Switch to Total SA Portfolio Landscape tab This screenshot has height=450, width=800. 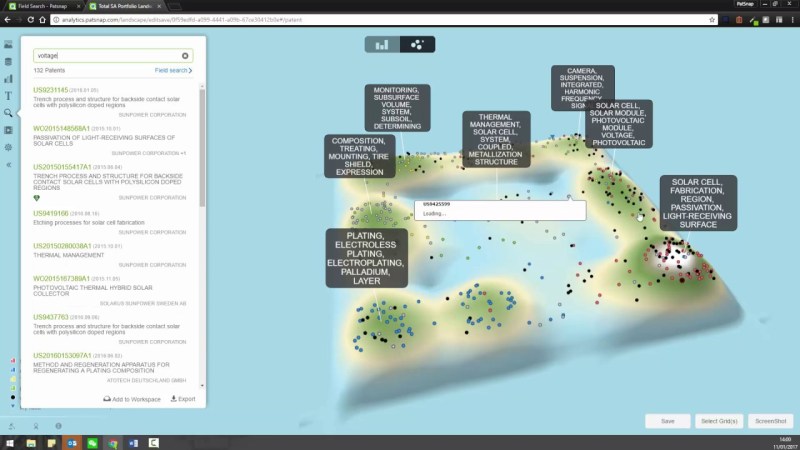[124, 6]
